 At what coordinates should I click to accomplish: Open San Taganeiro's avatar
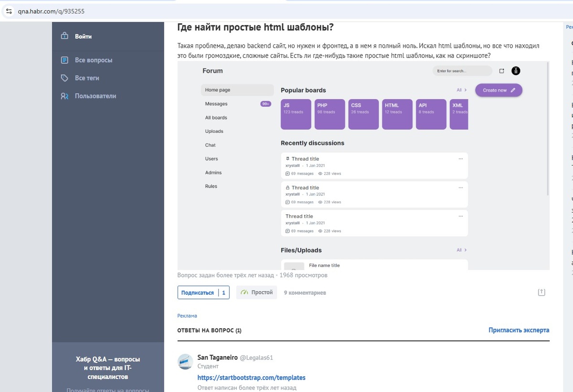[185, 362]
